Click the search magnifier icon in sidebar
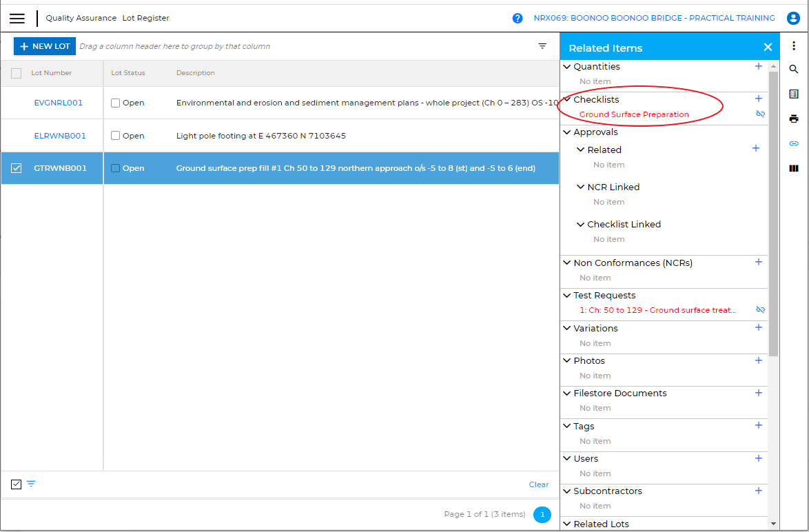This screenshot has height=532, width=809. 794,70
